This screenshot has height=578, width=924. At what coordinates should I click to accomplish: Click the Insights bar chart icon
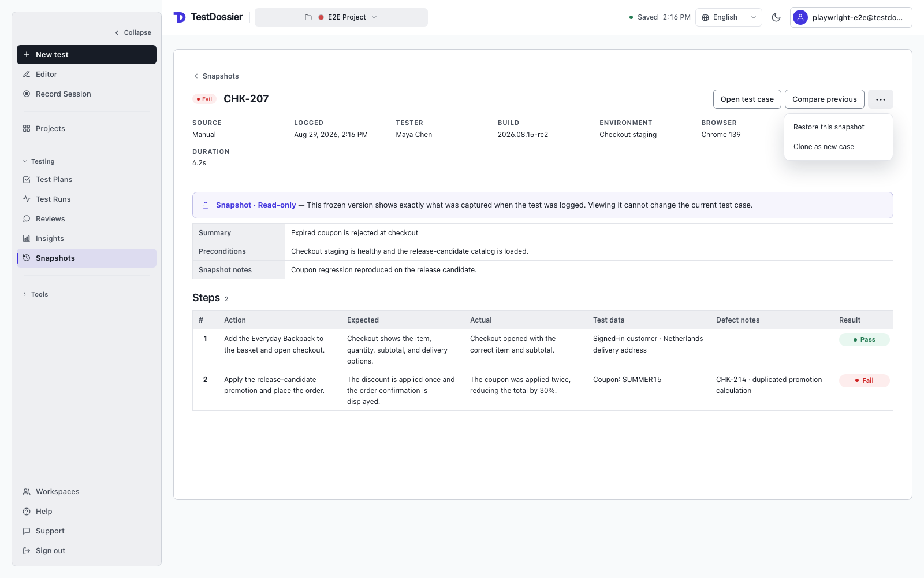coord(27,238)
